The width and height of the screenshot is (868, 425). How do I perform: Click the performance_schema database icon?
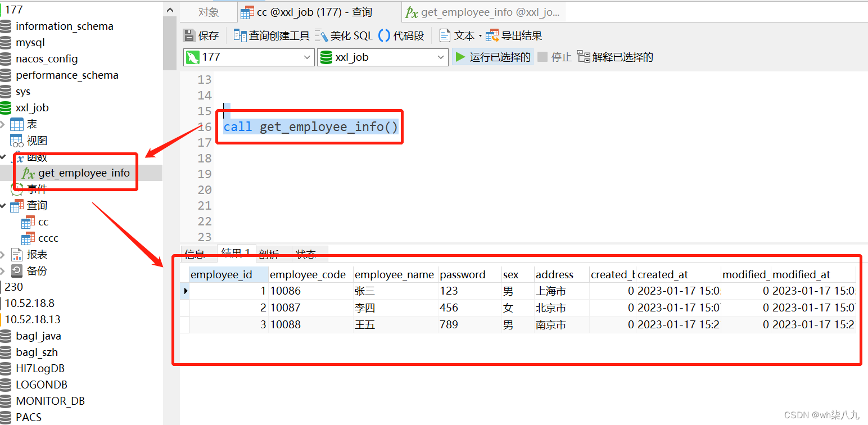point(6,75)
